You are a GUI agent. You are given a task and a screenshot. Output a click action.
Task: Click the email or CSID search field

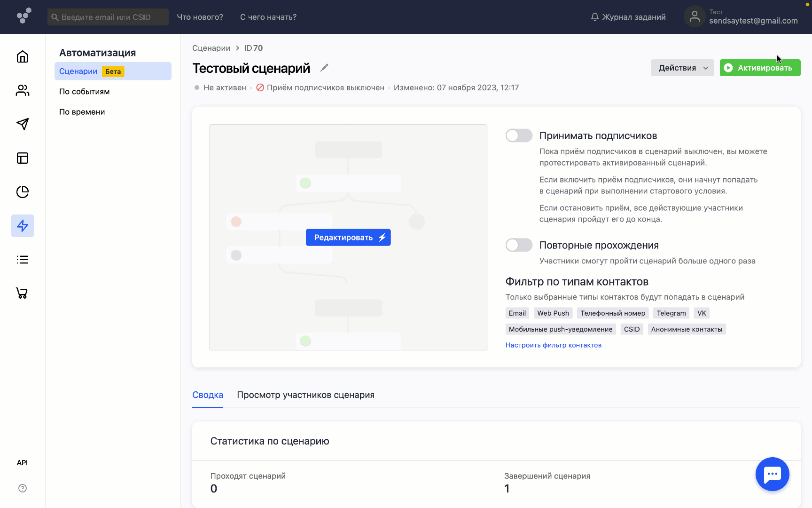(108, 16)
